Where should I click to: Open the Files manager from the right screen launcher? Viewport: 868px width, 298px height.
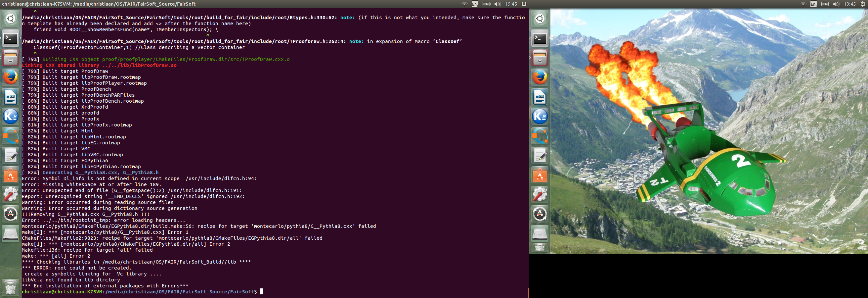[x=540, y=58]
